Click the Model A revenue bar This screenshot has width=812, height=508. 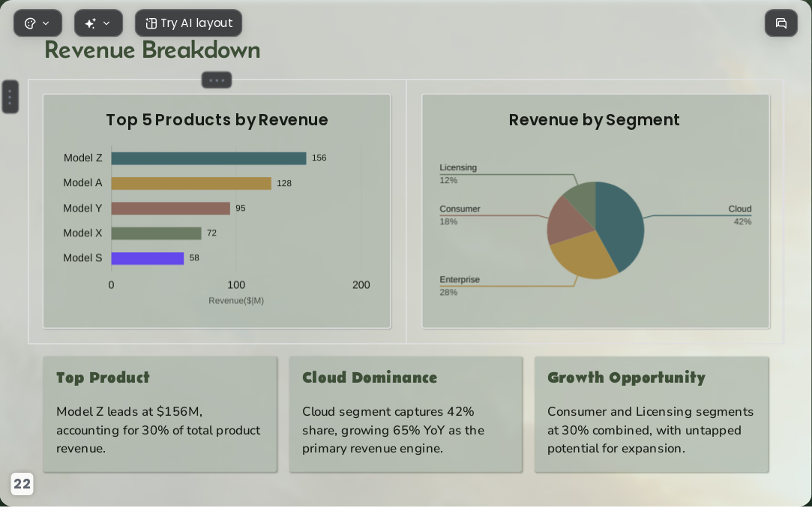pos(191,184)
